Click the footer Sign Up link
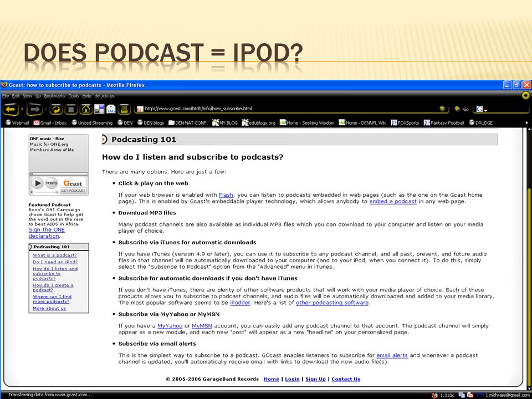Image resolution: width=532 pixels, height=399 pixels. click(315, 379)
